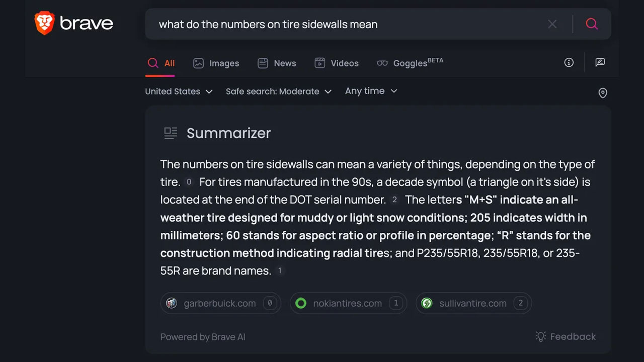Click the Summarizer heading icon
This screenshot has width=644, height=362.
click(171, 133)
